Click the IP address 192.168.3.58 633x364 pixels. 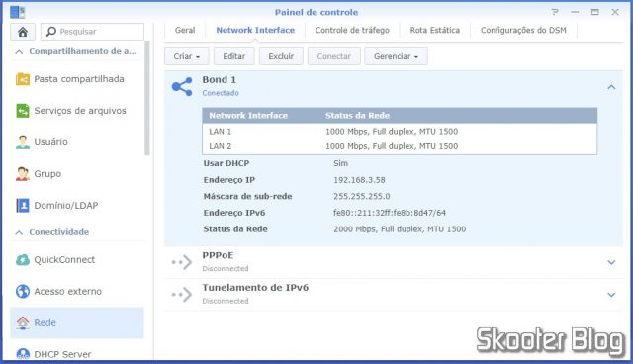tap(359, 180)
